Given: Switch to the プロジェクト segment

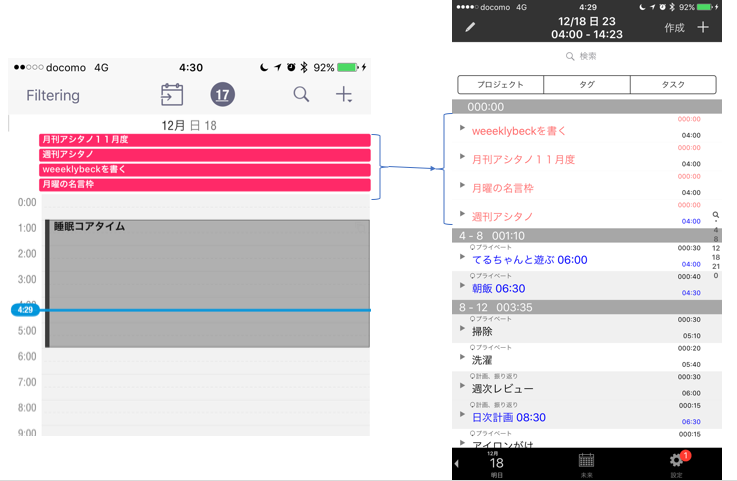Looking at the screenshot, I should click(x=500, y=85).
